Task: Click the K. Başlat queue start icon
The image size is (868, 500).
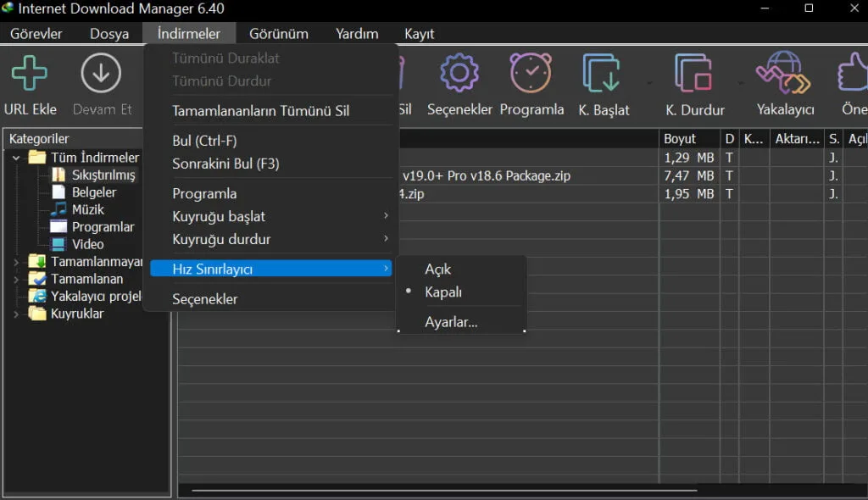Action: [x=601, y=73]
